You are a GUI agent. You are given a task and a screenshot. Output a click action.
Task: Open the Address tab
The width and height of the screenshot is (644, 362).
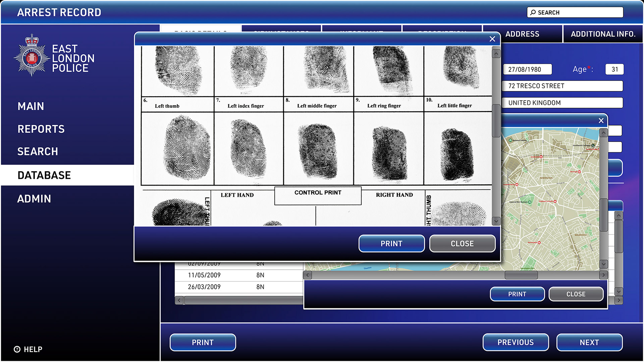pos(522,34)
